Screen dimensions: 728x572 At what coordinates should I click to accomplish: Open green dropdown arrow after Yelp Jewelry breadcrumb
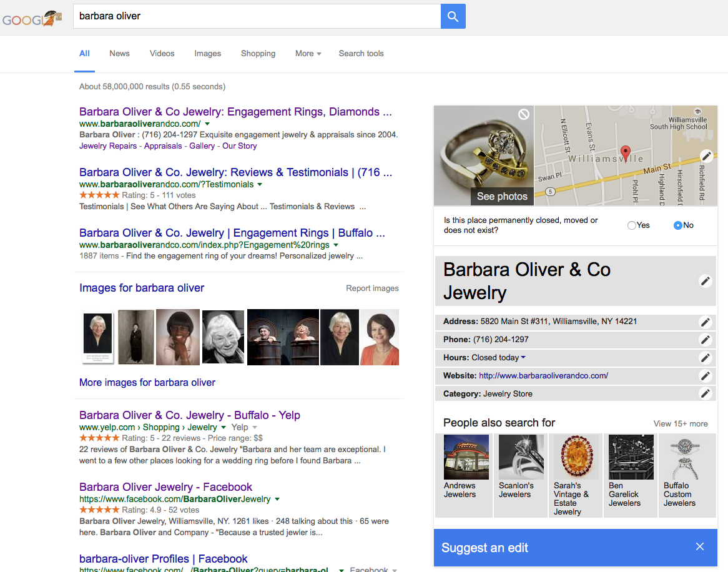point(224,427)
